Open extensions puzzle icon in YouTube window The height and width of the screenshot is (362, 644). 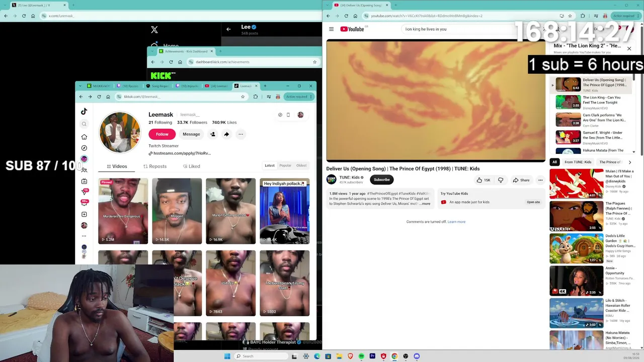(583, 16)
